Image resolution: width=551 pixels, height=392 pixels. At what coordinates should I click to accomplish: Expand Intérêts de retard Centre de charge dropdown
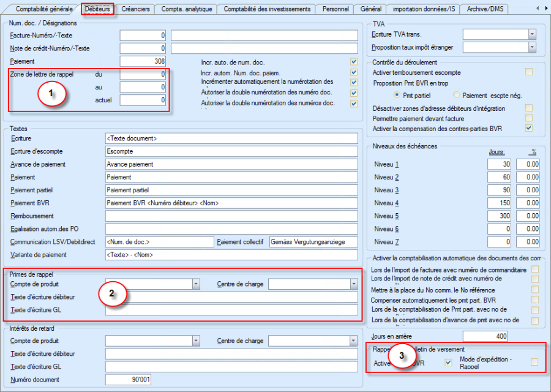(353, 341)
